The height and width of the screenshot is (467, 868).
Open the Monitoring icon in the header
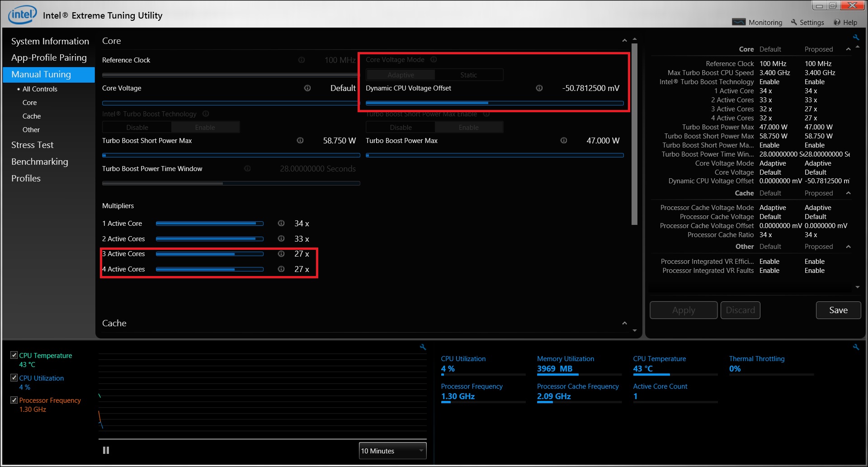(739, 22)
